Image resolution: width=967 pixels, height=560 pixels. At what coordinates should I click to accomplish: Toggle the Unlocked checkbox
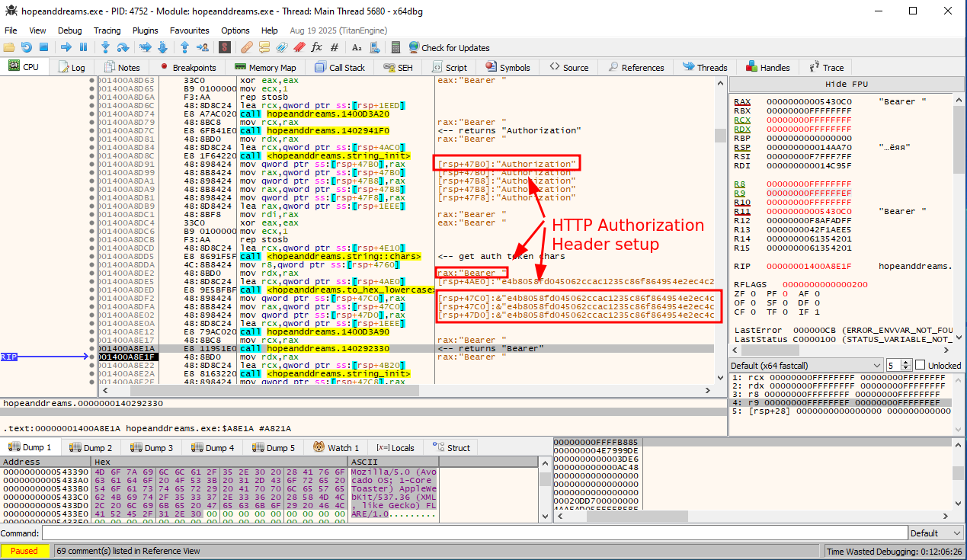920,365
